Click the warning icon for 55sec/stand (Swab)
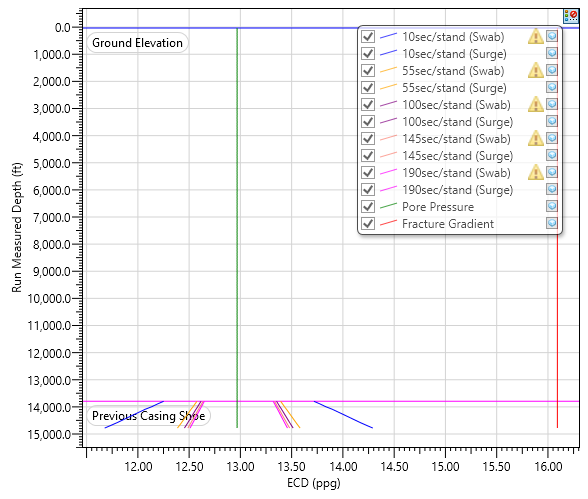This screenshot has width=588, height=499. 536,70
